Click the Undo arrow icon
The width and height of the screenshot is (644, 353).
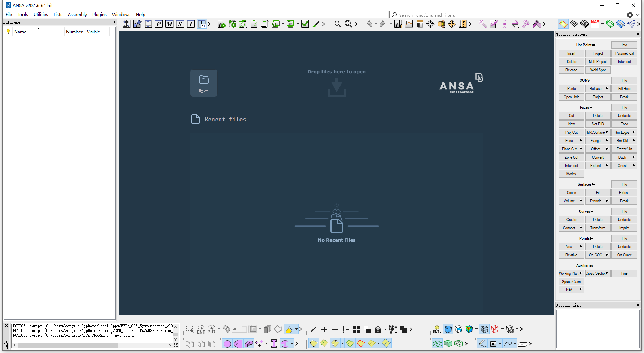tap(370, 24)
